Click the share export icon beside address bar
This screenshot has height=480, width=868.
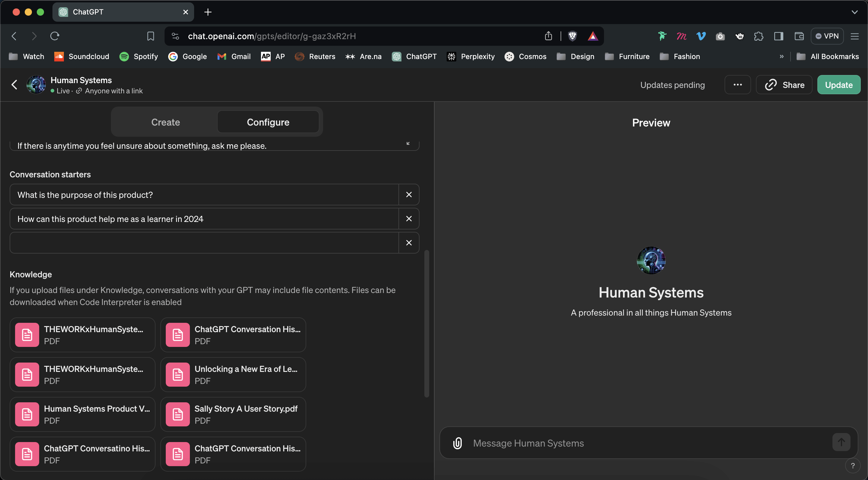pyautogui.click(x=548, y=36)
